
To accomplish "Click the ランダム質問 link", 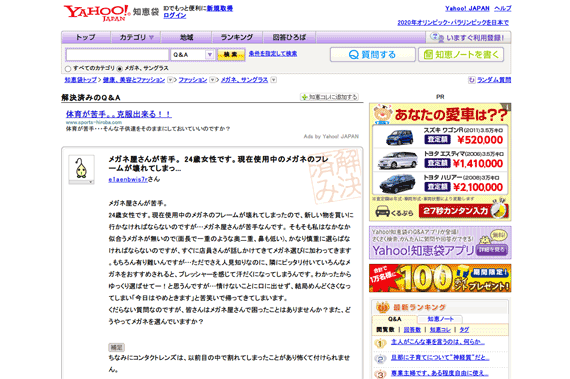I will click(x=494, y=80).
